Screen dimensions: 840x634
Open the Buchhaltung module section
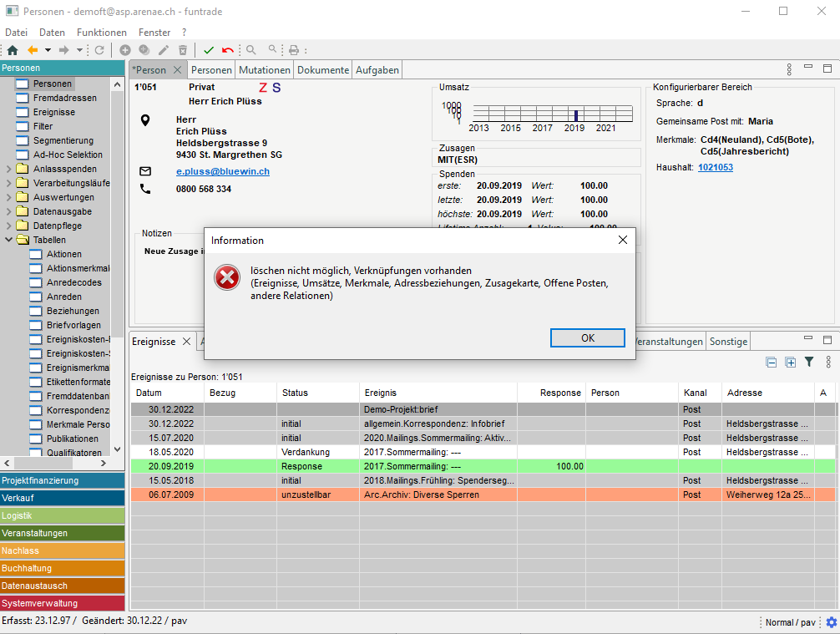tap(63, 568)
